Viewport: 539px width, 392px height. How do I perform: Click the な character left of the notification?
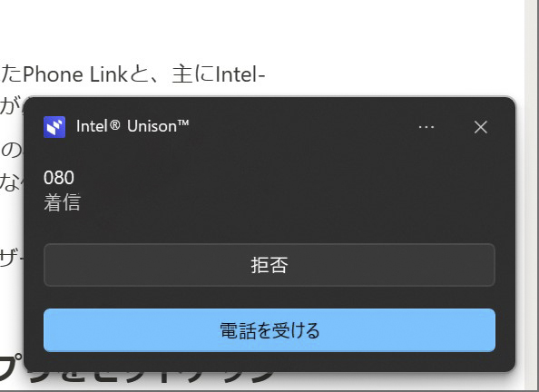11,181
